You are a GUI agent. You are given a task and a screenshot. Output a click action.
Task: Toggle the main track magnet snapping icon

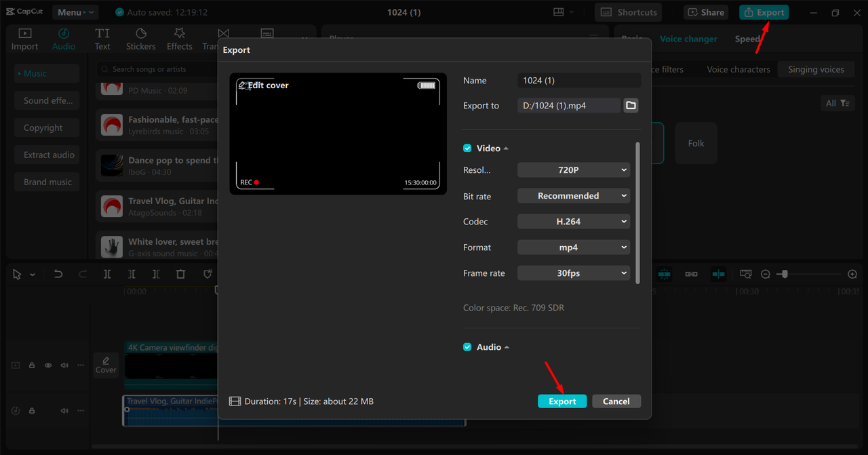[664, 274]
